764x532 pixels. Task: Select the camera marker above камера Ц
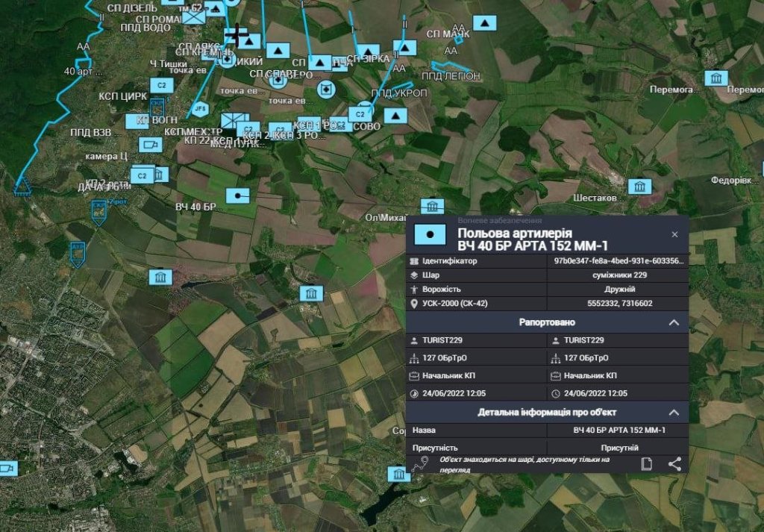click(149, 144)
